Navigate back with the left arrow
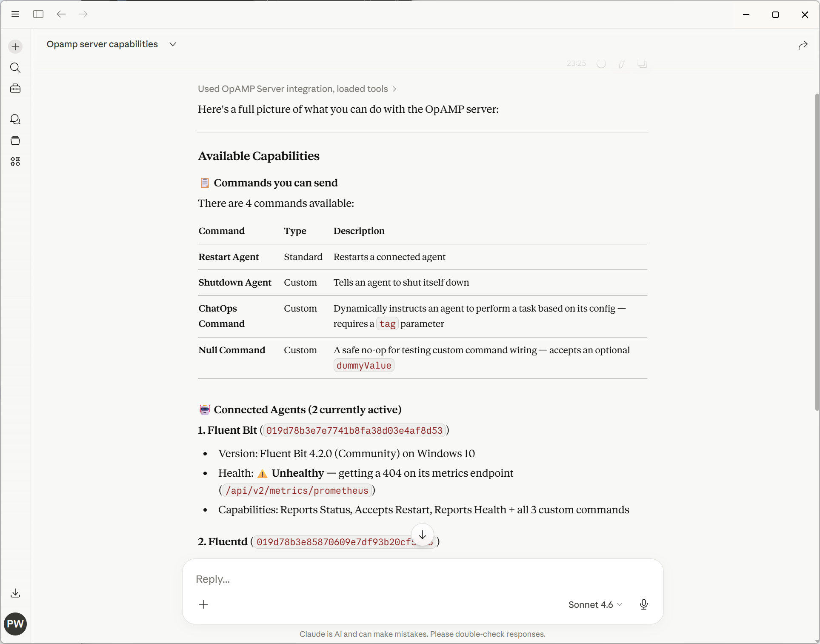Image resolution: width=820 pixels, height=644 pixels. [x=61, y=14]
